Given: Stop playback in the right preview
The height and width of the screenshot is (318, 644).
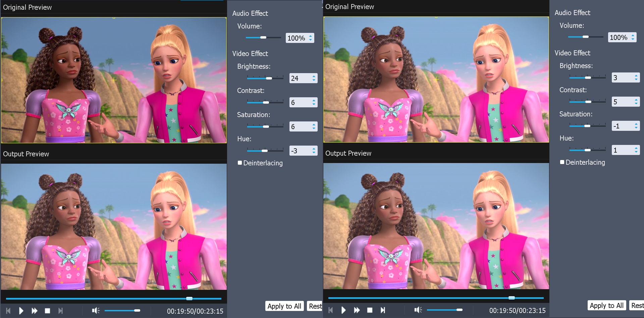Looking at the screenshot, I should (370, 310).
